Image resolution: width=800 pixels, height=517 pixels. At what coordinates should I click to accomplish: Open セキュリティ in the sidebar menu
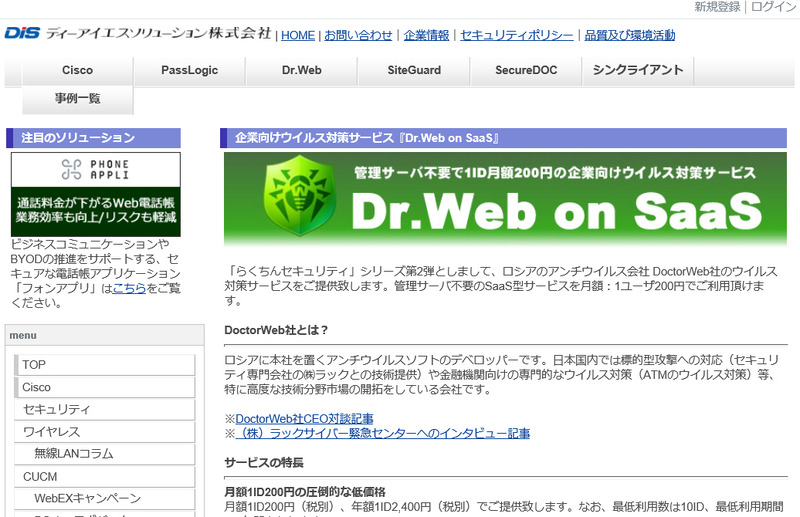(56, 409)
